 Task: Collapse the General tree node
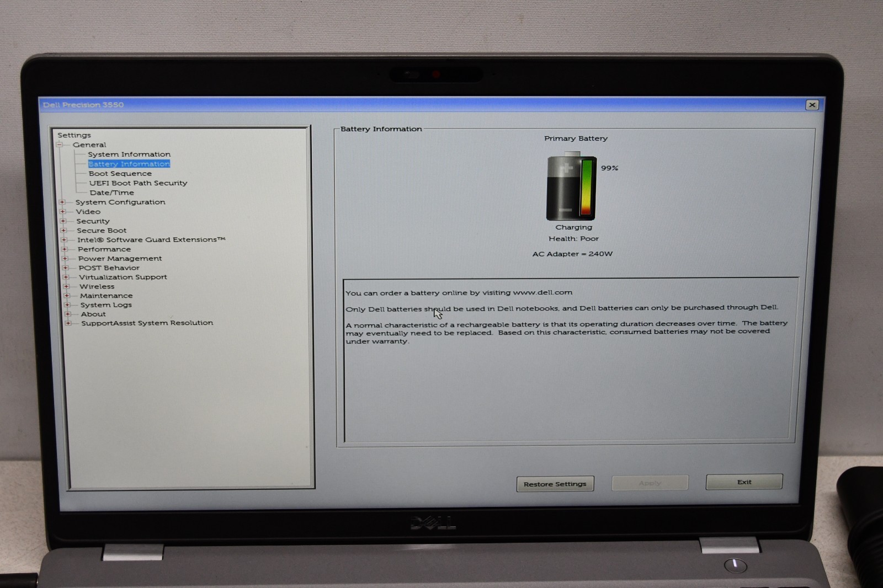[59, 145]
